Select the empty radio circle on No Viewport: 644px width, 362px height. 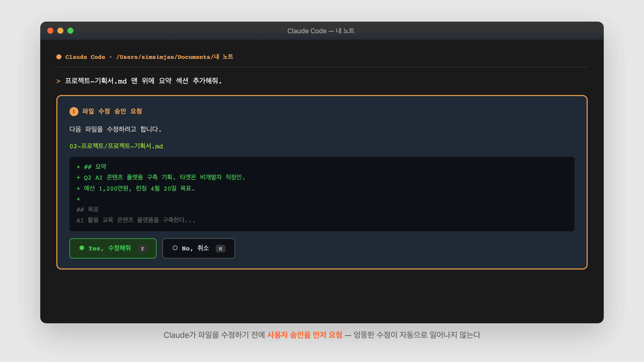[x=175, y=248]
